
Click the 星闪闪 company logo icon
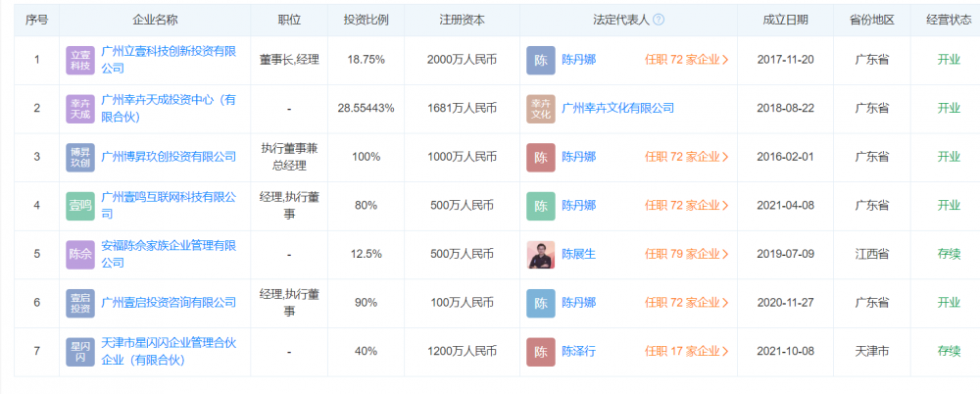coord(80,352)
